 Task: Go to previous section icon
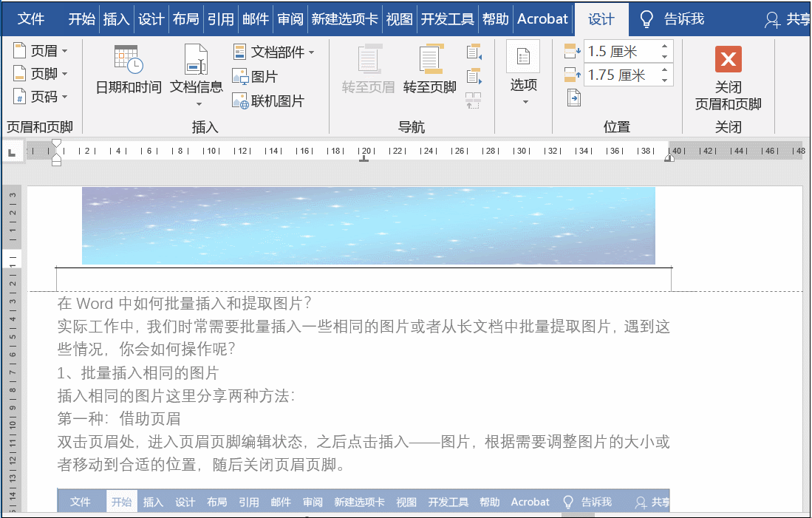474,52
